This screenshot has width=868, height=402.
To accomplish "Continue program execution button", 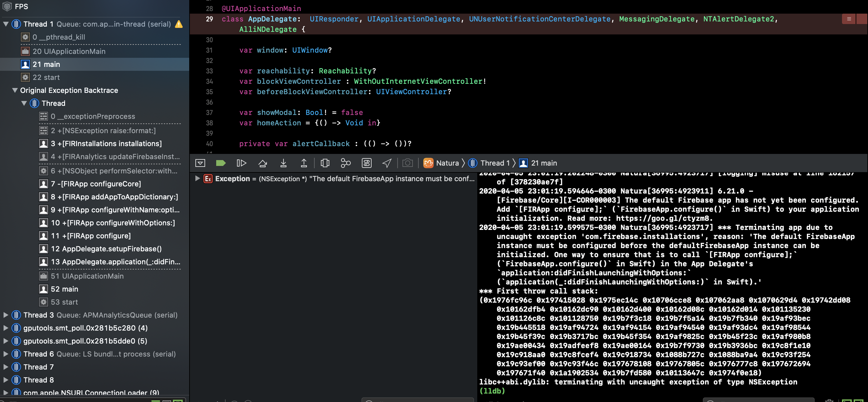I will tap(241, 163).
